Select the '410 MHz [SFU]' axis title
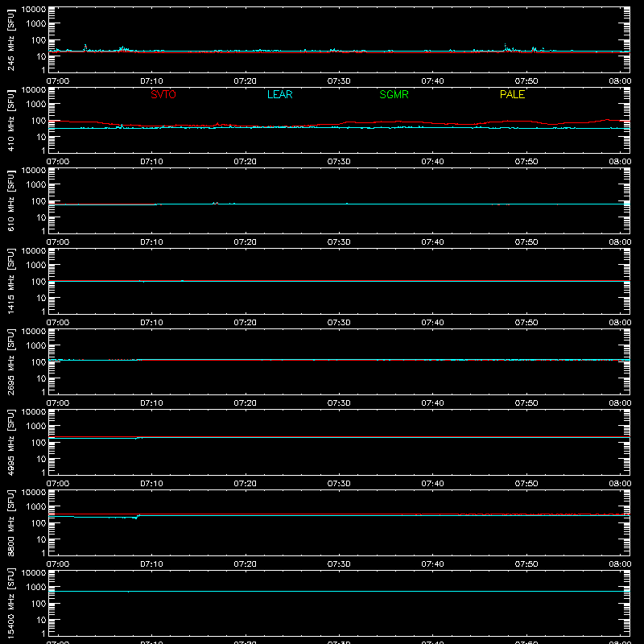 (10, 120)
